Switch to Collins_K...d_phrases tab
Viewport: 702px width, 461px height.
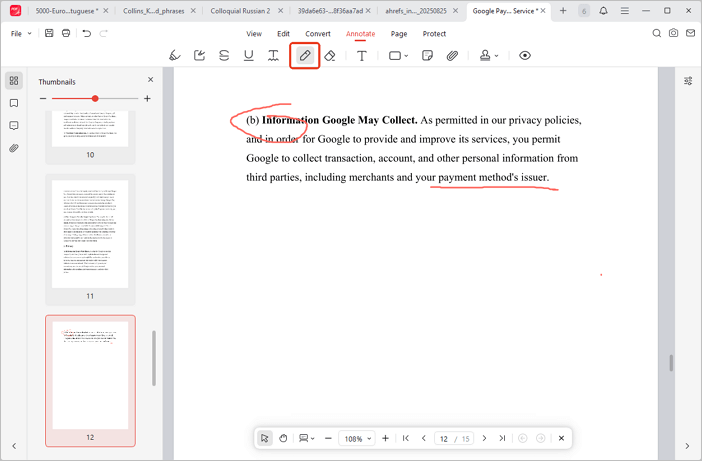[x=154, y=11]
